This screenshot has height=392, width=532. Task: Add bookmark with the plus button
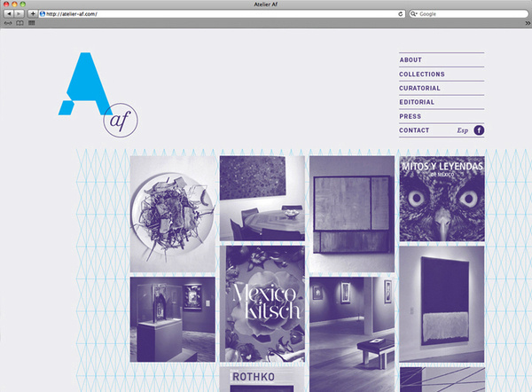[33, 14]
